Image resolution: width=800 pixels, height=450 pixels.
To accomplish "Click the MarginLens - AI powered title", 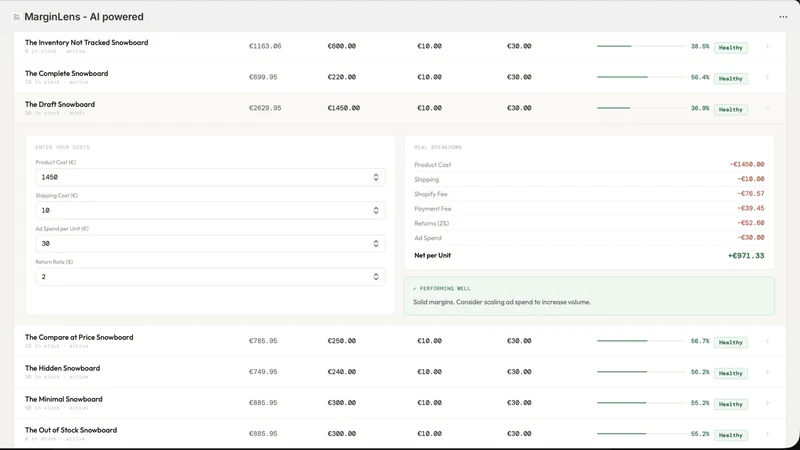I will point(84,17).
